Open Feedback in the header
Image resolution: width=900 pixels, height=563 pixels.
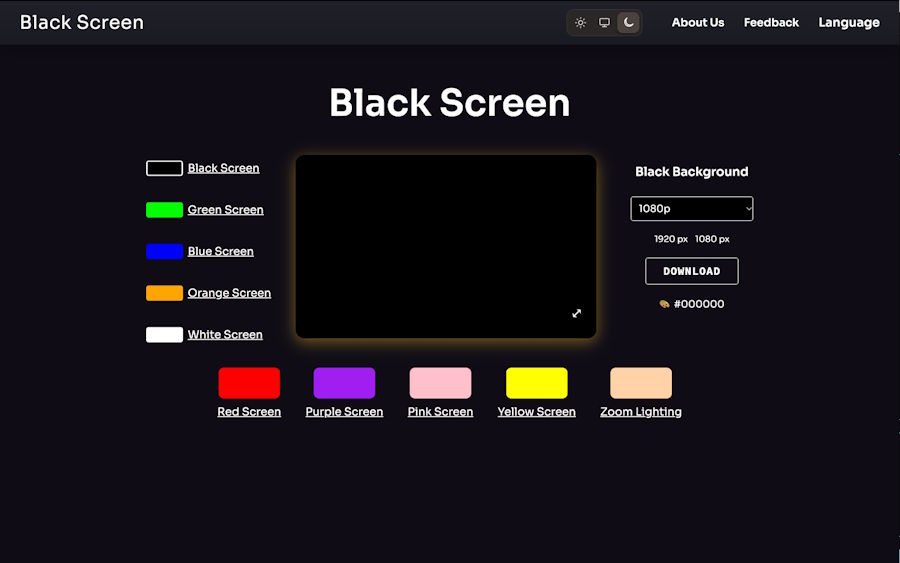771,23
